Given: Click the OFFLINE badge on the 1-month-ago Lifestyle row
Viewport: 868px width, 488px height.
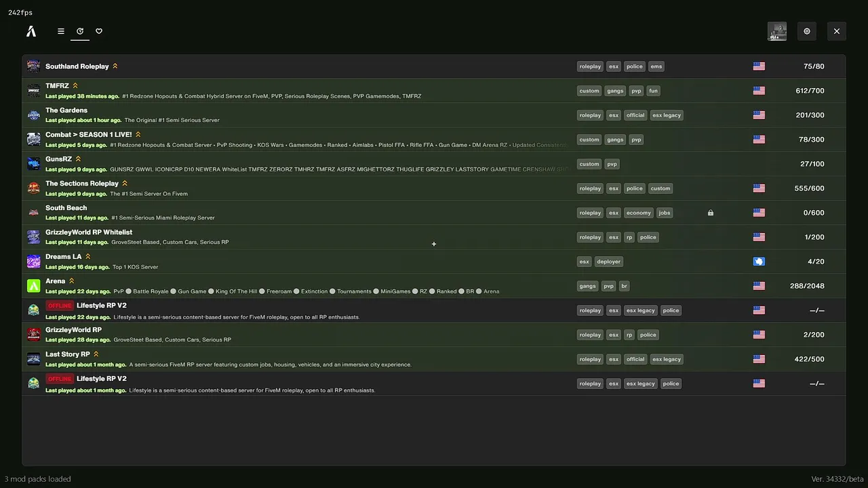Looking at the screenshot, I should [60, 379].
